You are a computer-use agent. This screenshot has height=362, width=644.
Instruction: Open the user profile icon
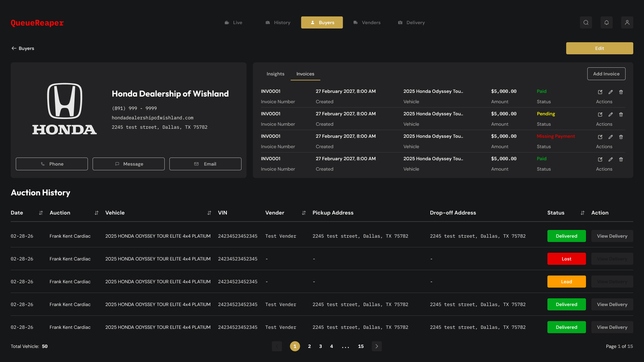627,22
